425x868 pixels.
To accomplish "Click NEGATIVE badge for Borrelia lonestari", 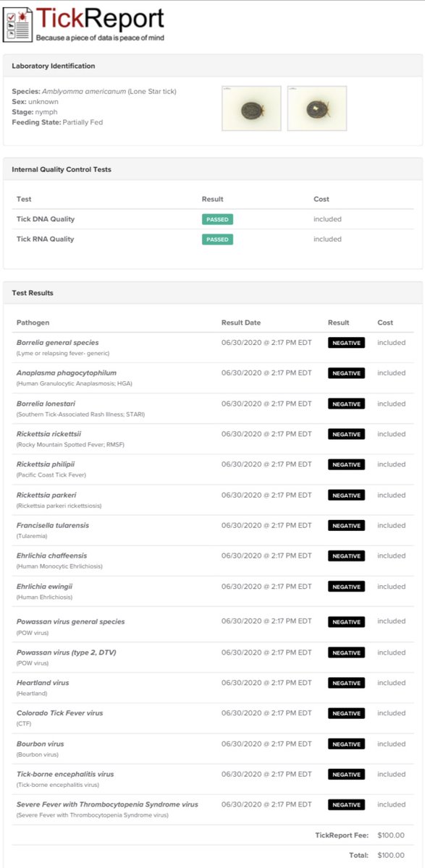I will tap(346, 404).
